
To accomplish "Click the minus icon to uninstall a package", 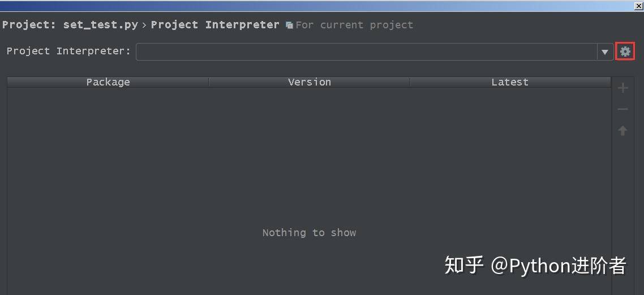I will (622, 109).
